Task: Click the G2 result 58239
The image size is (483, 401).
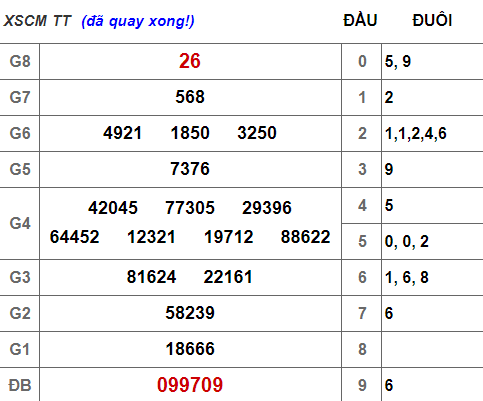Action: pyautogui.click(x=190, y=313)
